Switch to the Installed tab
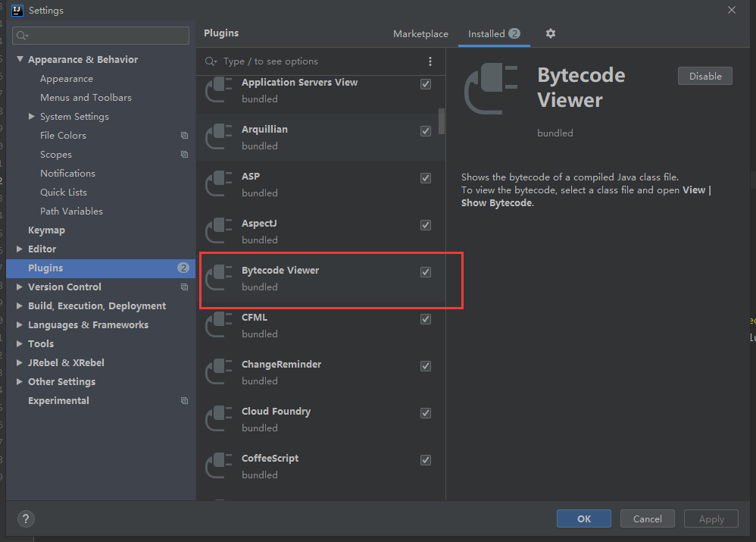The image size is (756, 542). (494, 34)
